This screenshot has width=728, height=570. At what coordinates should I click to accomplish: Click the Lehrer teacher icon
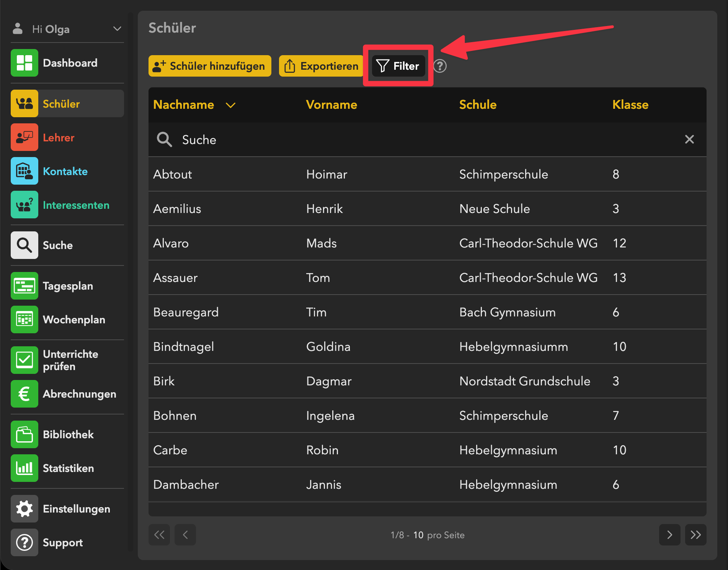(x=24, y=137)
